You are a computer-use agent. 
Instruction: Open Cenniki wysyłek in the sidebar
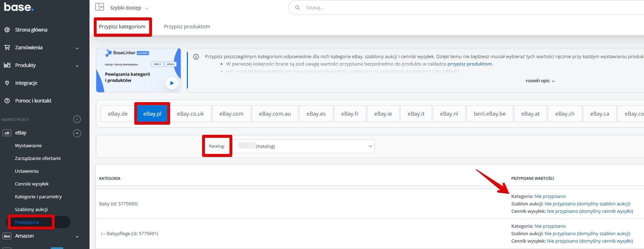pos(32,184)
